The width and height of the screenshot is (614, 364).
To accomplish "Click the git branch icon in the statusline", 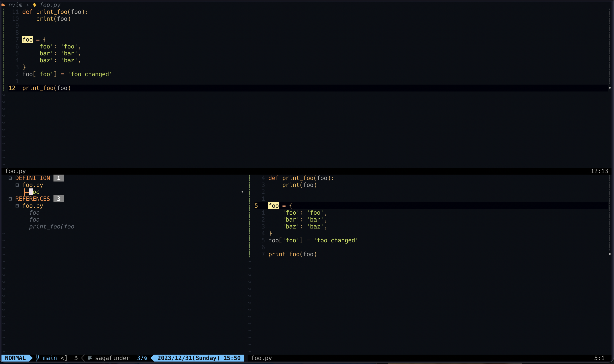I will (x=38, y=358).
